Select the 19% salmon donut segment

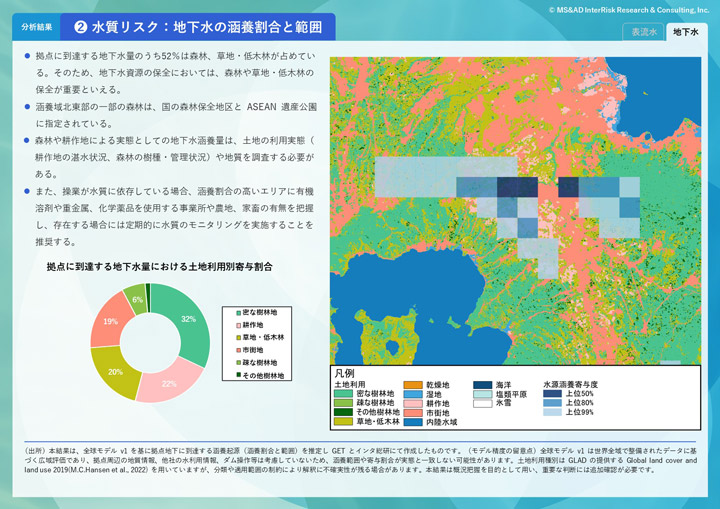tap(111, 321)
